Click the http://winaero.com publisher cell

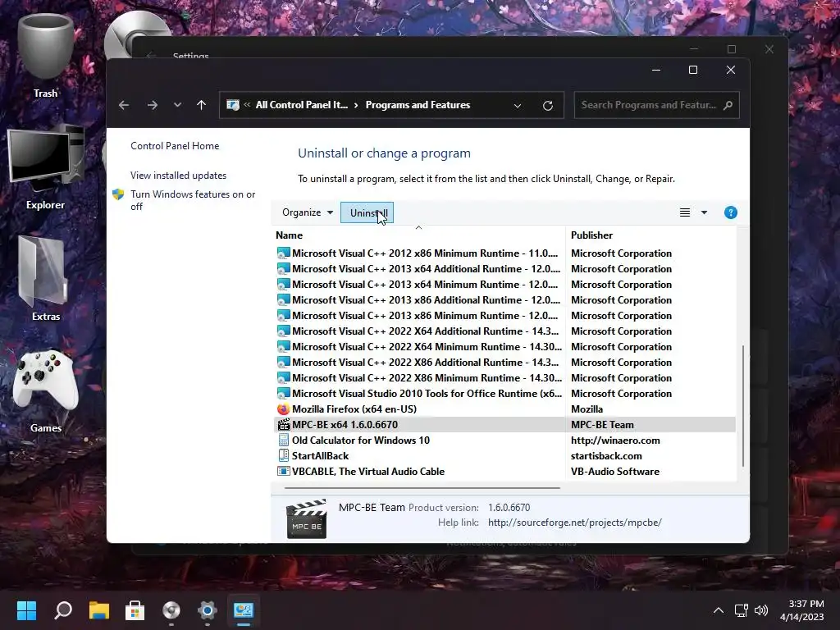coord(615,441)
